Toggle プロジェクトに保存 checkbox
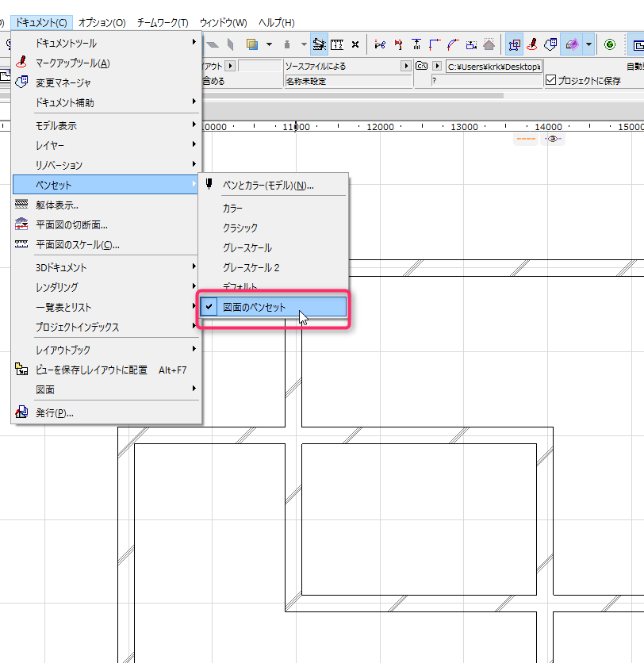 [550, 80]
